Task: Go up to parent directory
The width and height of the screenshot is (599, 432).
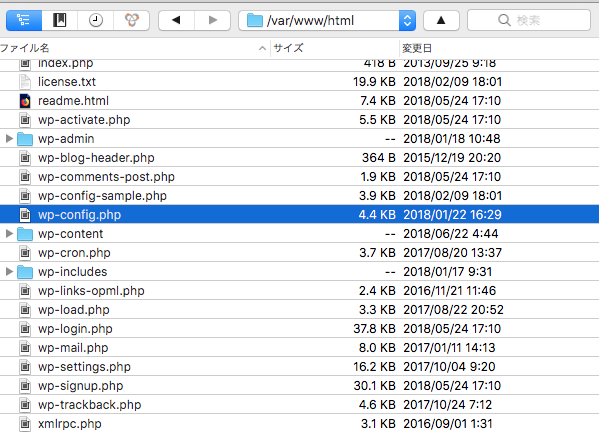Action: pyautogui.click(x=441, y=20)
